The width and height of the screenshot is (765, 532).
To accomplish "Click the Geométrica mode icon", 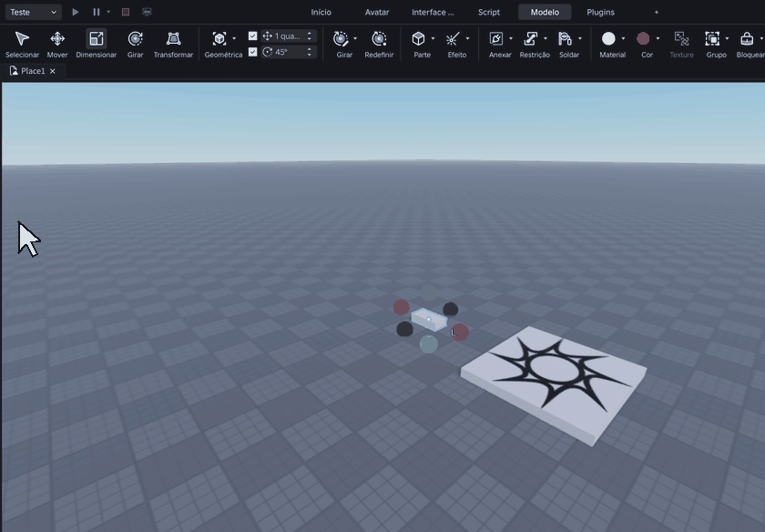I will pyautogui.click(x=219, y=39).
